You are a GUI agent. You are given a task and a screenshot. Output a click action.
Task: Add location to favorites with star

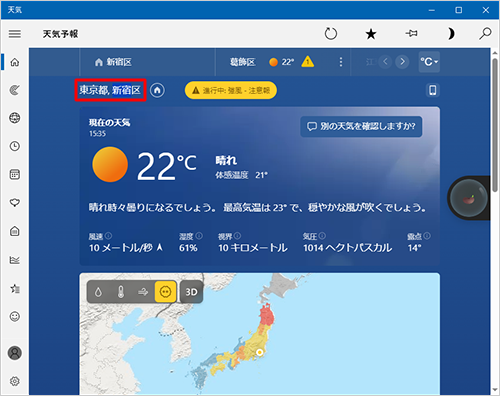tap(371, 34)
